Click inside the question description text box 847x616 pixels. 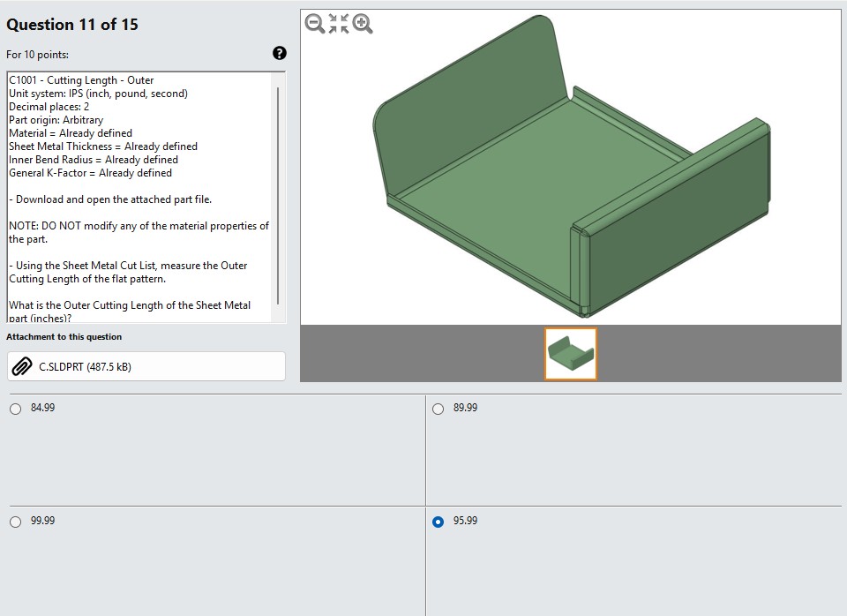pos(141,197)
